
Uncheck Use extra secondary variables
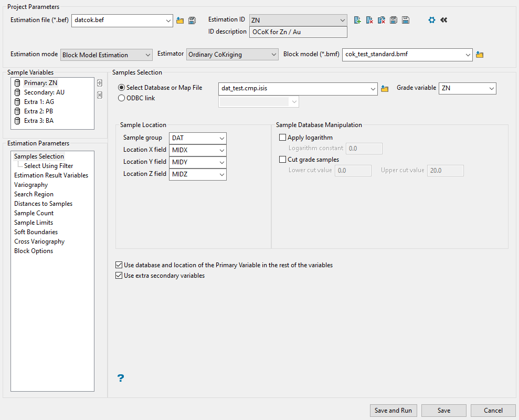click(x=119, y=276)
